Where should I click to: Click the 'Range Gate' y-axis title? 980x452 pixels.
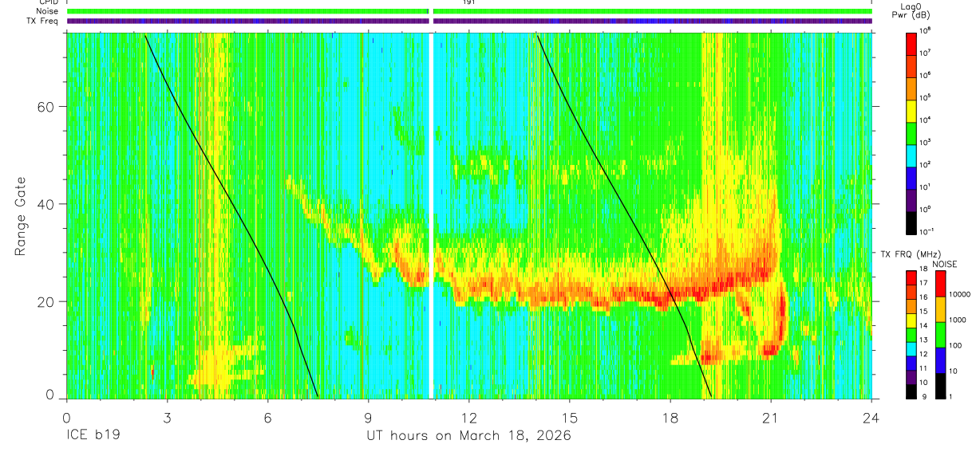point(20,218)
